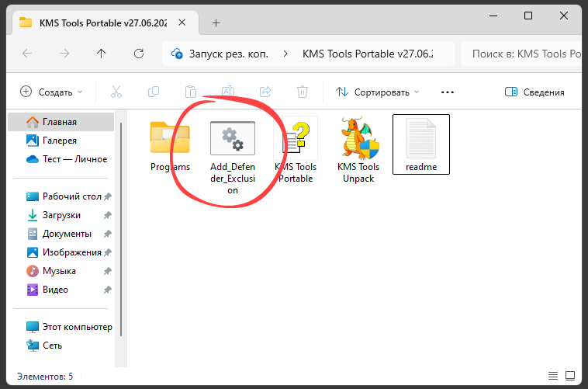Select Загрузки in the navigation sidebar
Viewport: 588px width, 389px height.
coord(61,215)
